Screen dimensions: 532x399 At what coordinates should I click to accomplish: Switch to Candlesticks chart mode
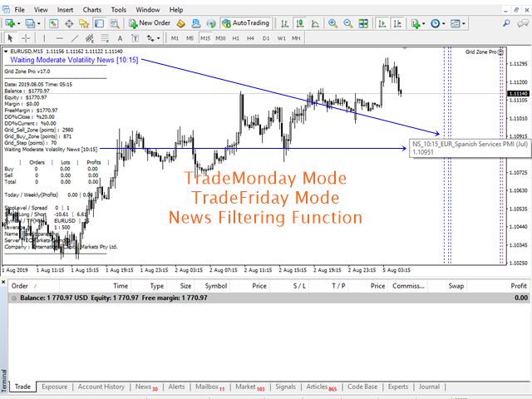[300, 23]
